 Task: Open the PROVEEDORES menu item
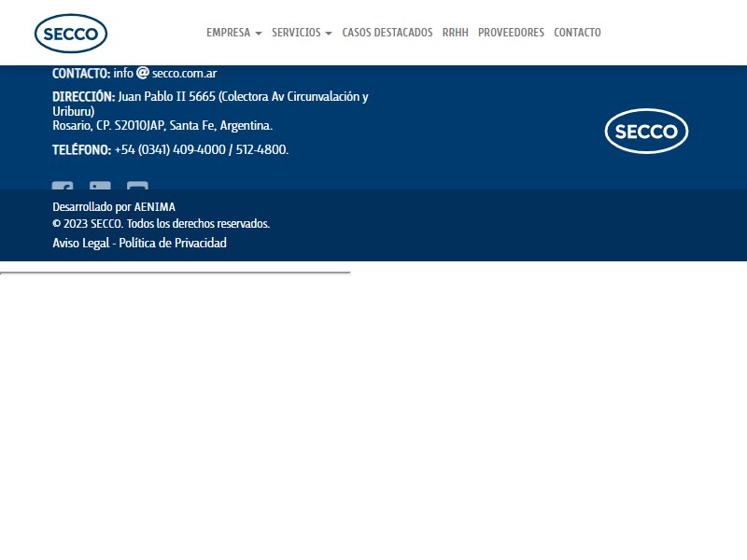511,33
